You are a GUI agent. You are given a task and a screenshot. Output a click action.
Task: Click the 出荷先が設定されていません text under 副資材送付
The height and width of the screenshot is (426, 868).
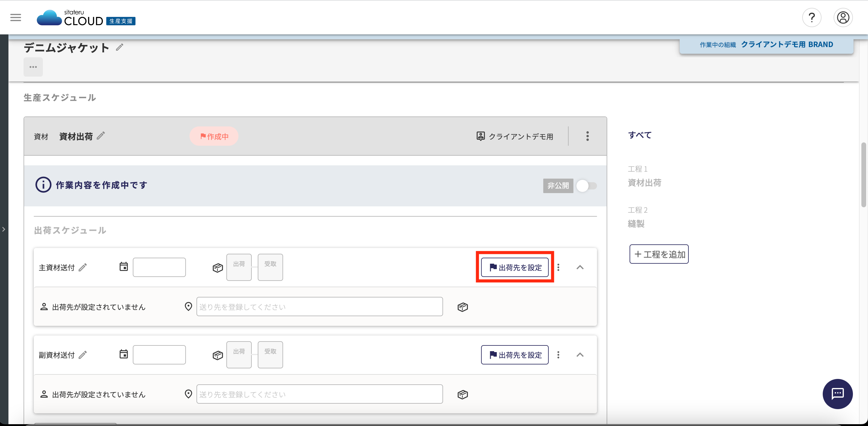pyautogui.click(x=99, y=395)
